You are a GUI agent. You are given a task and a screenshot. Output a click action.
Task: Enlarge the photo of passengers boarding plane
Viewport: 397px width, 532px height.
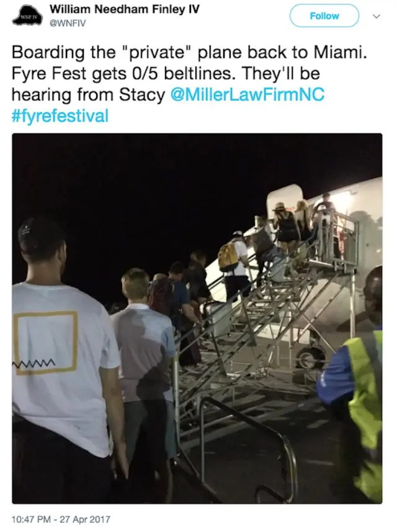(197, 318)
